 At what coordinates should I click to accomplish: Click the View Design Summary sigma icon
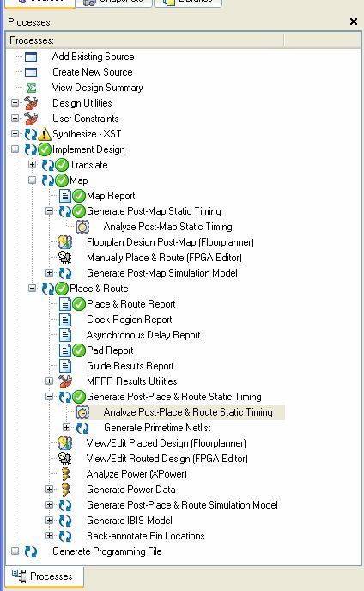[x=31, y=88]
